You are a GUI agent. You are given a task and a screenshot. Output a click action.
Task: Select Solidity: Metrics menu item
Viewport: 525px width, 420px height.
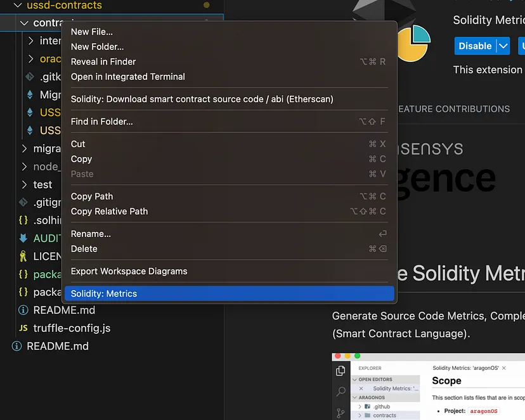(x=230, y=293)
